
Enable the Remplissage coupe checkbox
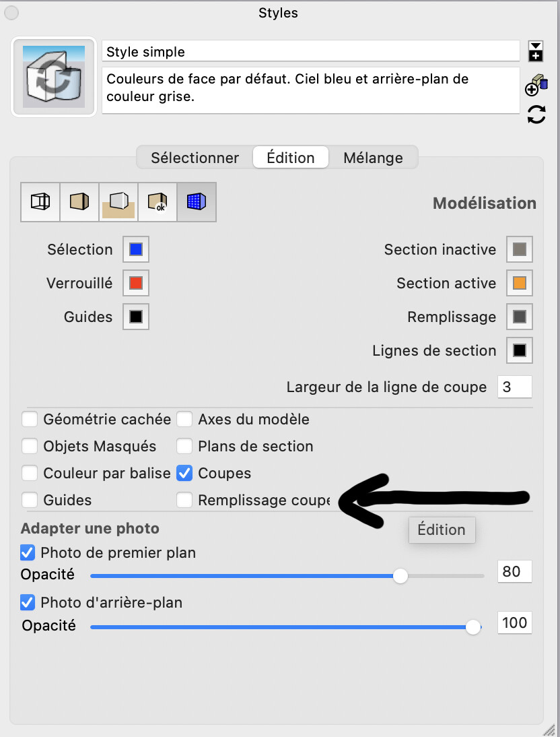pyautogui.click(x=184, y=501)
